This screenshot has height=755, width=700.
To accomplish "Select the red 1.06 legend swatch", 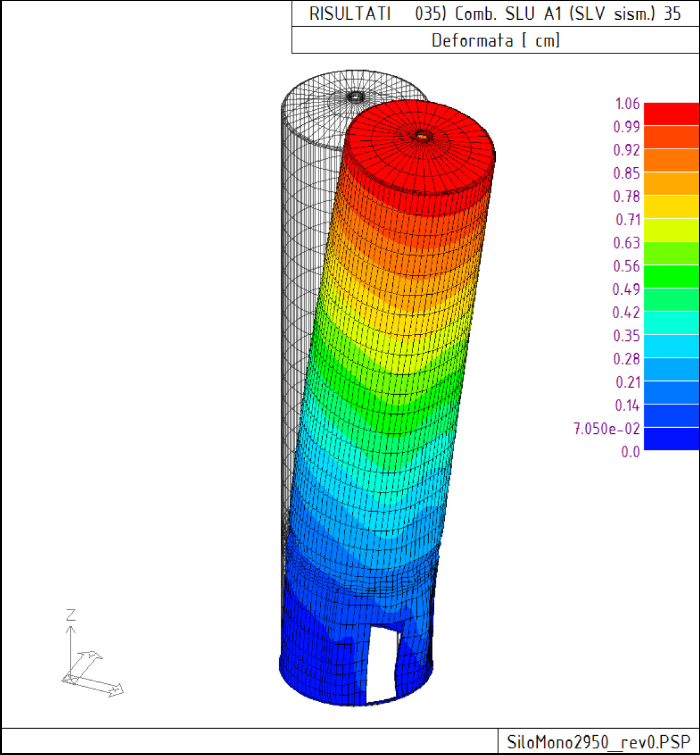I will [x=671, y=114].
